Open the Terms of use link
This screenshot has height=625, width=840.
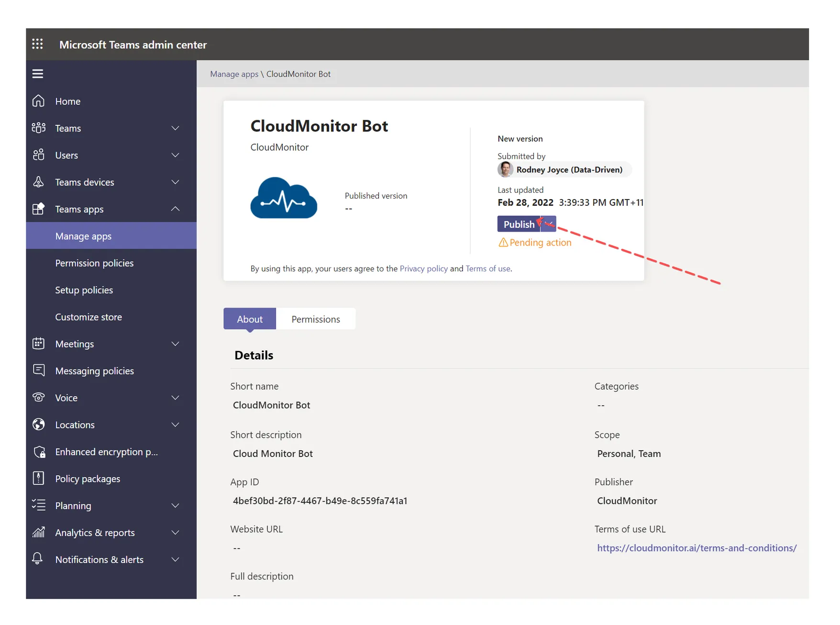pos(487,268)
